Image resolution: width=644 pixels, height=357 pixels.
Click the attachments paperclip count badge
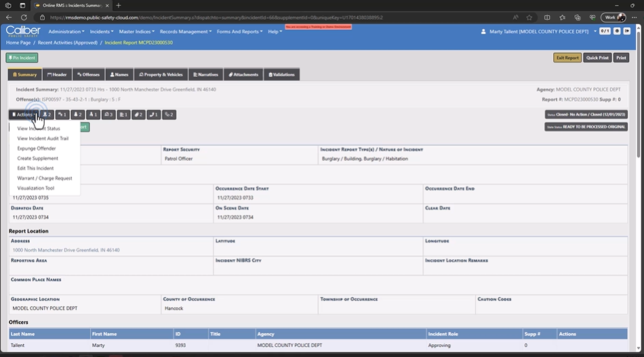pyautogui.click(x=138, y=115)
